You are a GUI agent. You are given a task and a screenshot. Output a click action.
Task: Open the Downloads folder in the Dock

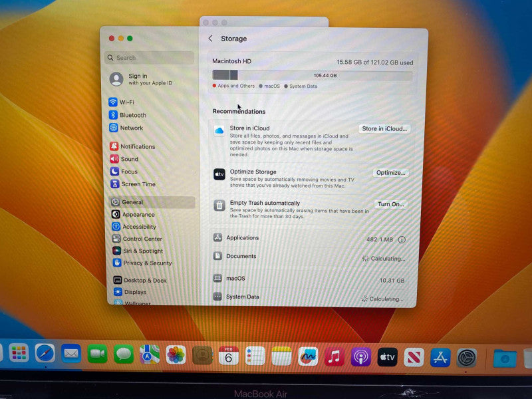pyautogui.click(x=505, y=358)
